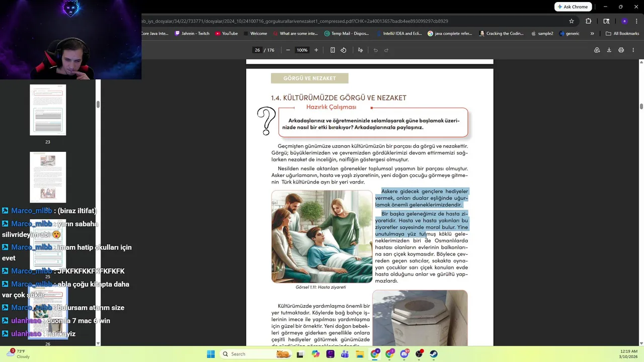Click the taskbar Search box
This screenshot has width=644, height=362.
tap(256, 354)
